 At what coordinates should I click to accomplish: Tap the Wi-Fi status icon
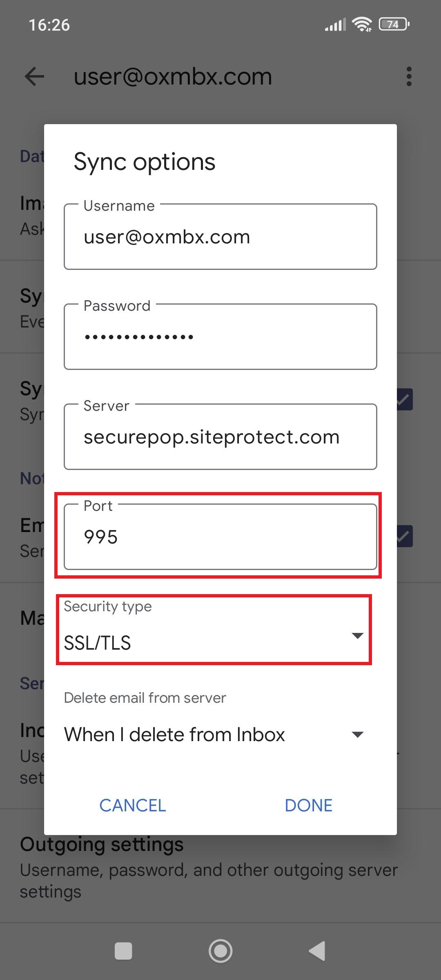point(362,24)
